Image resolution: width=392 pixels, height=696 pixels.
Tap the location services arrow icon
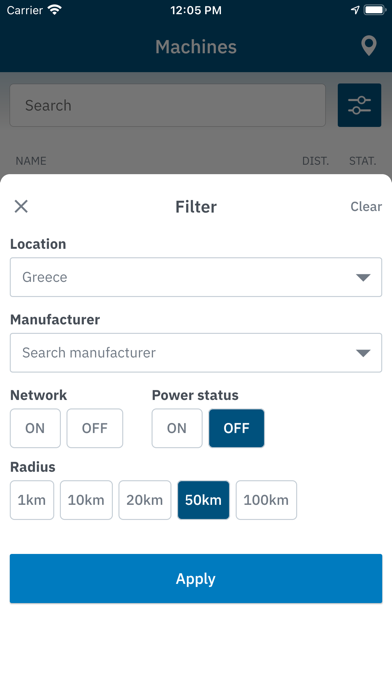pyautogui.click(x=355, y=10)
